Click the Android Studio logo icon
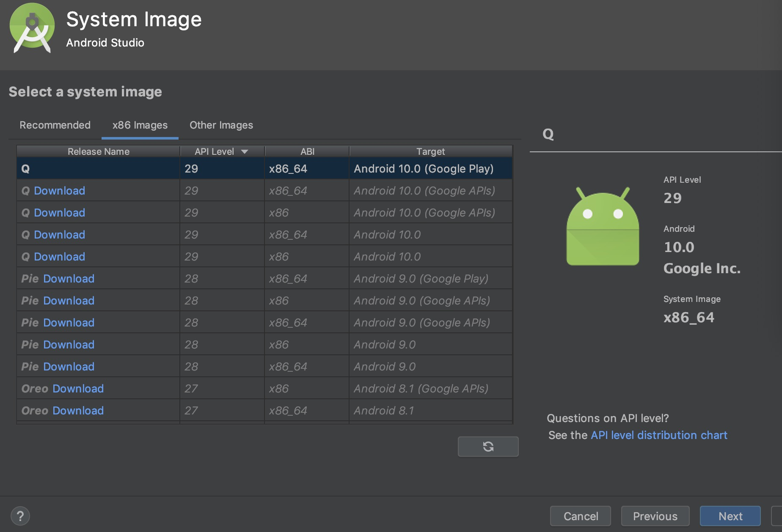 click(x=32, y=28)
